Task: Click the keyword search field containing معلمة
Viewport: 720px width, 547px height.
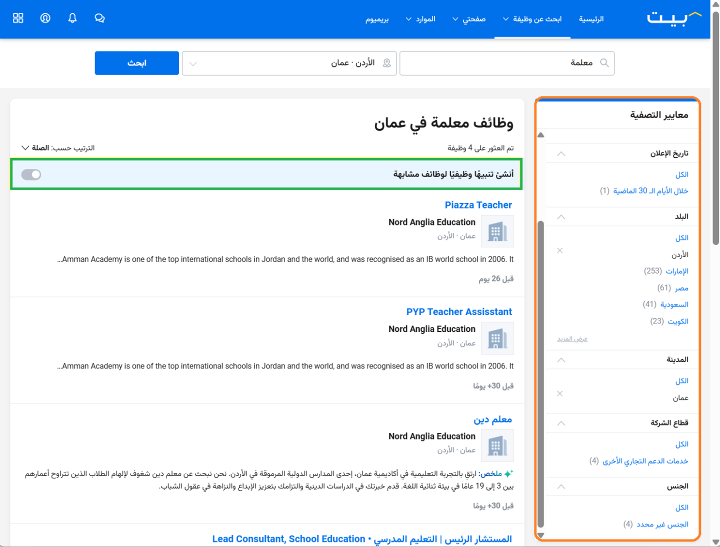Action: (507, 63)
